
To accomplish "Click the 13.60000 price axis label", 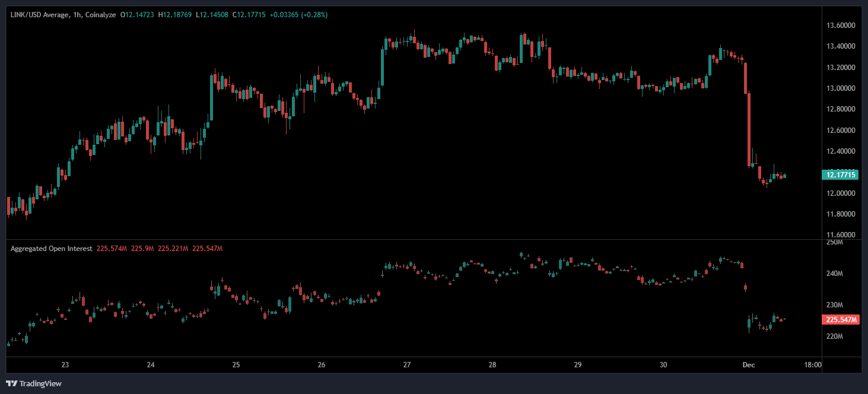I will coord(840,26).
